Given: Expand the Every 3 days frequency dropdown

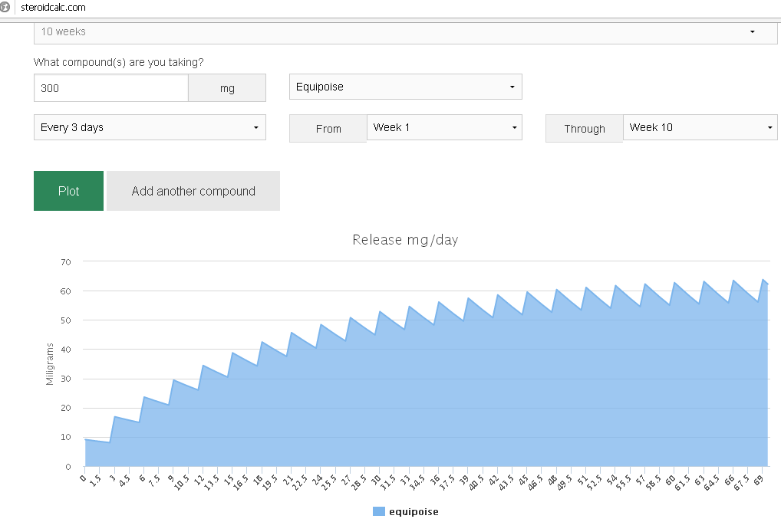Looking at the screenshot, I should [x=150, y=127].
